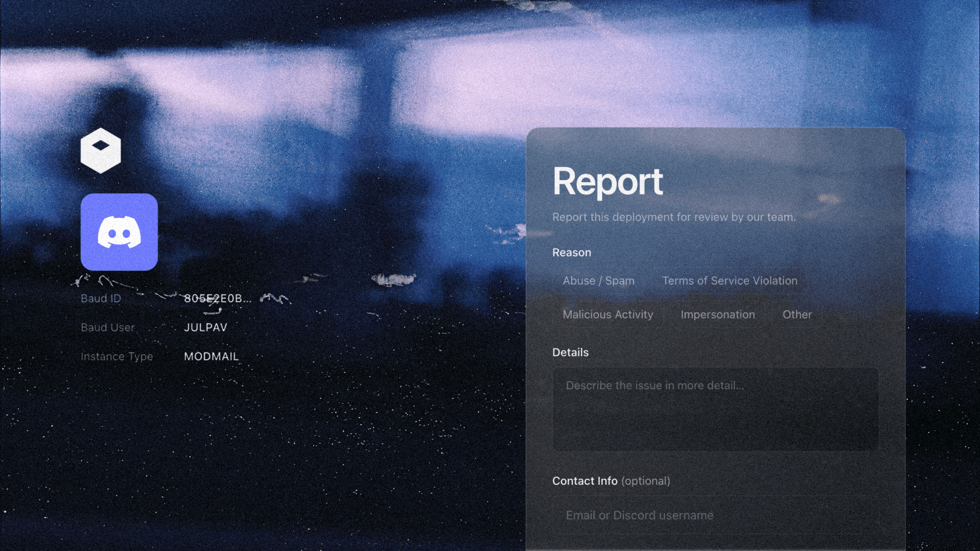The image size is (980, 551).
Task: Click the JULPAV Baud User value
Action: (205, 327)
